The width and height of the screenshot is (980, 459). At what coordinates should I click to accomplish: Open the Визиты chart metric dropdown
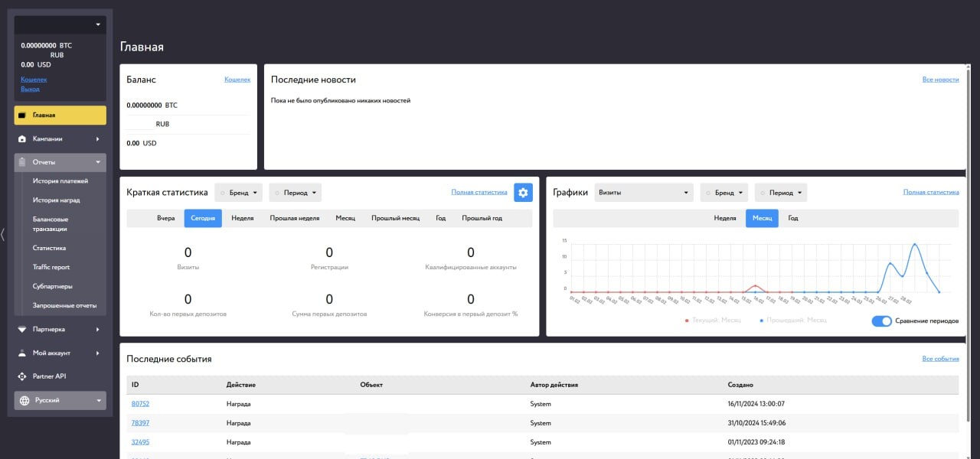click(x=643, y=193)
